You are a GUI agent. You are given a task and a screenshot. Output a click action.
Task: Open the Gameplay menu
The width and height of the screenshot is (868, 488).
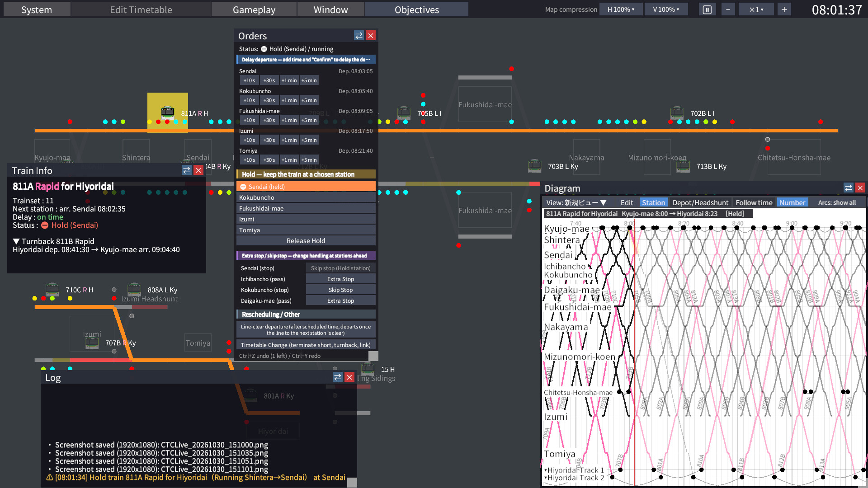point(254,9)
